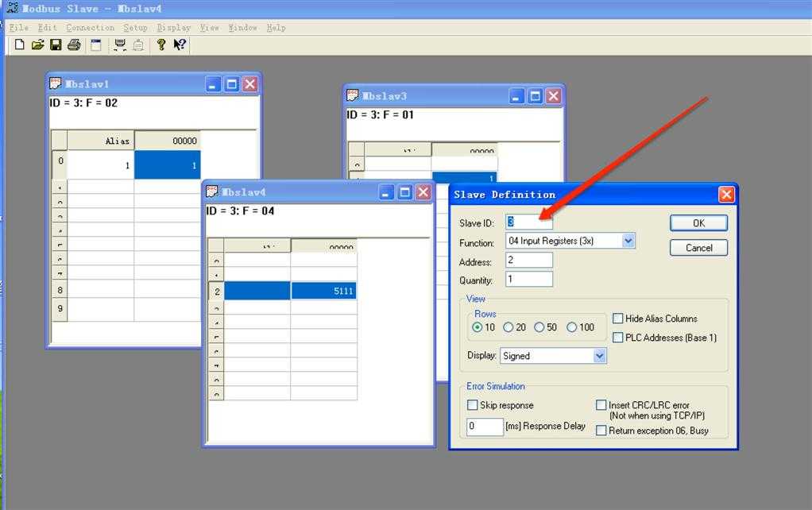Click the "ID = 3: F = 02" text in Mbslav1

[84, 102]
